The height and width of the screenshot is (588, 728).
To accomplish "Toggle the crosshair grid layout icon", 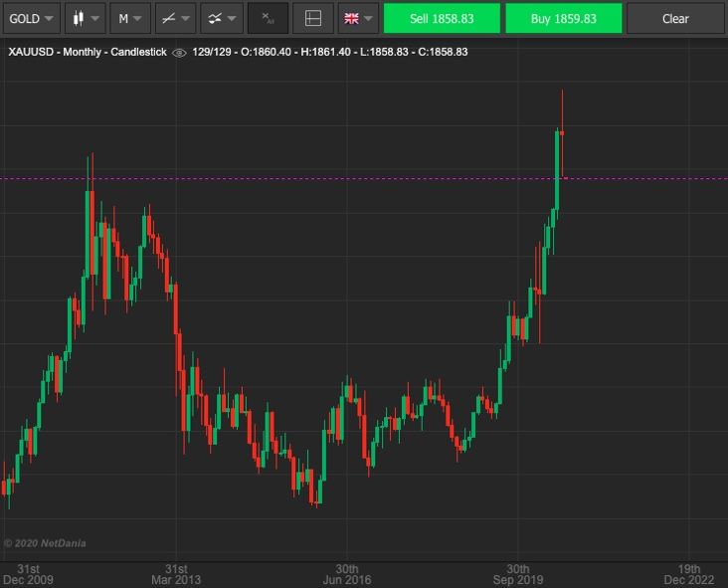I will coord(313,18).
